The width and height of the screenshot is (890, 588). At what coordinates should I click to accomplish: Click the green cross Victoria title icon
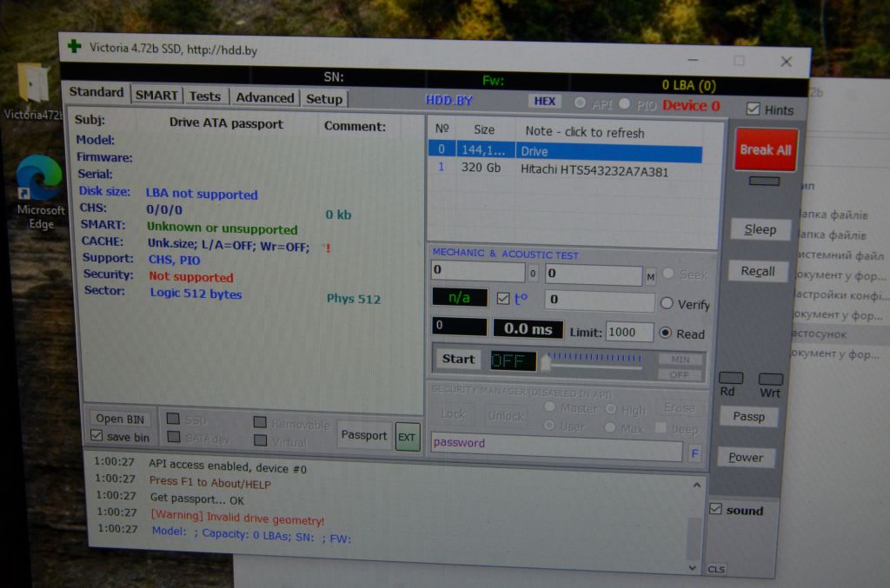(75, 47)
